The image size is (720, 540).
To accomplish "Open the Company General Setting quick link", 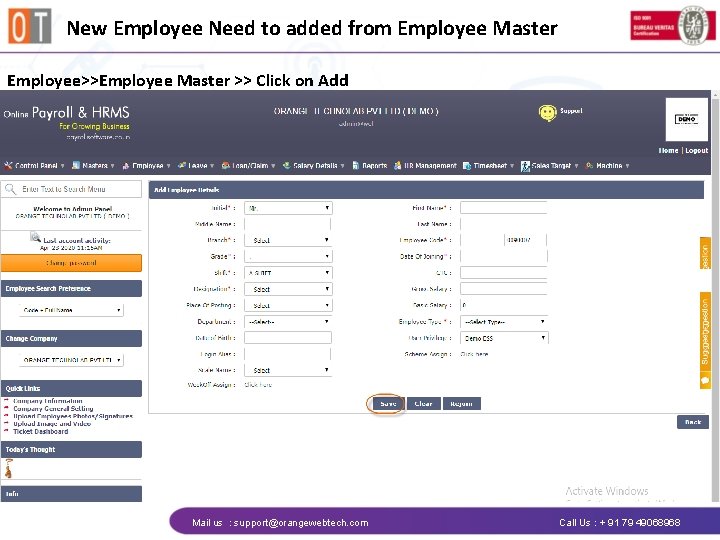I will tap(53, 408).
